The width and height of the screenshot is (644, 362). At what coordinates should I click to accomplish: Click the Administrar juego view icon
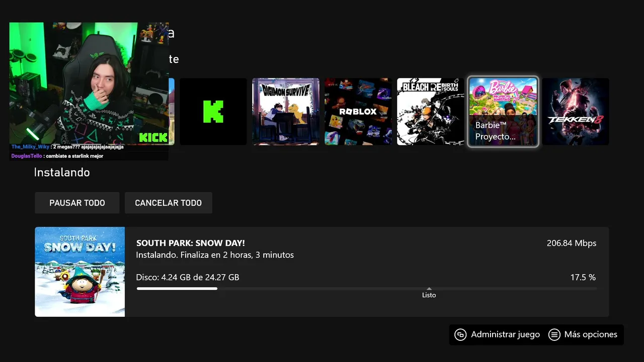pos(460,335)
